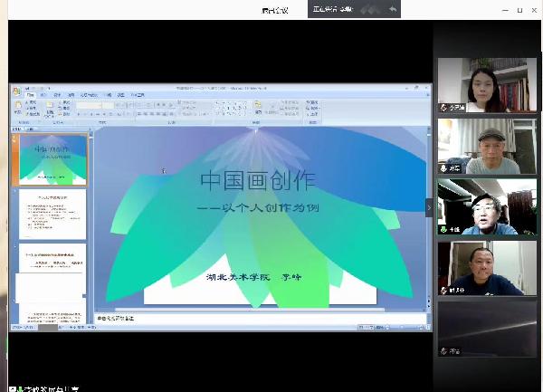Open the PowerPoint Office button menu

click(x=15, y=90)
